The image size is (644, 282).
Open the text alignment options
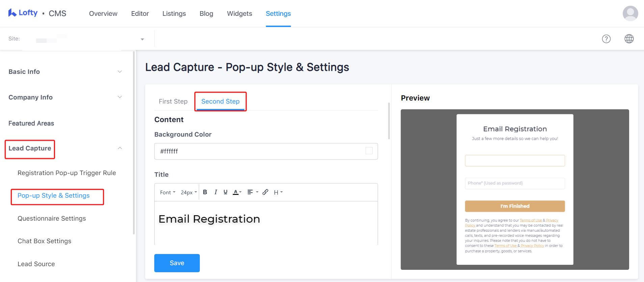[x=253, y=192]
